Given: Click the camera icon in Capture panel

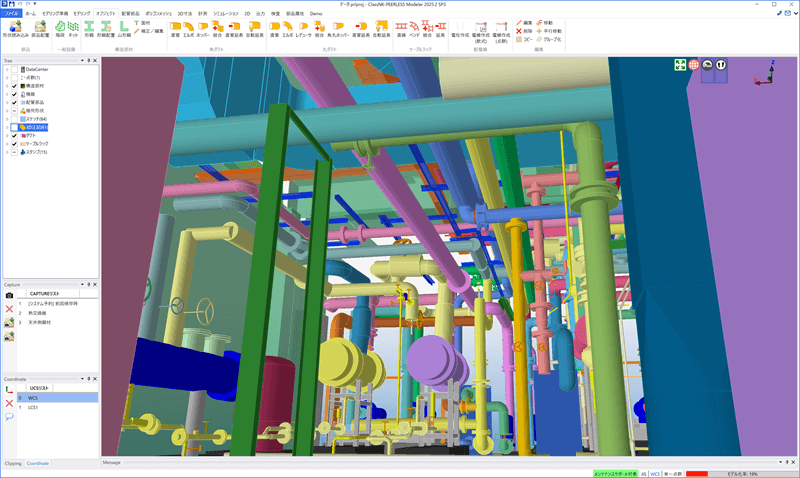Looking at the screenshot, I should [x=9, y=295].
